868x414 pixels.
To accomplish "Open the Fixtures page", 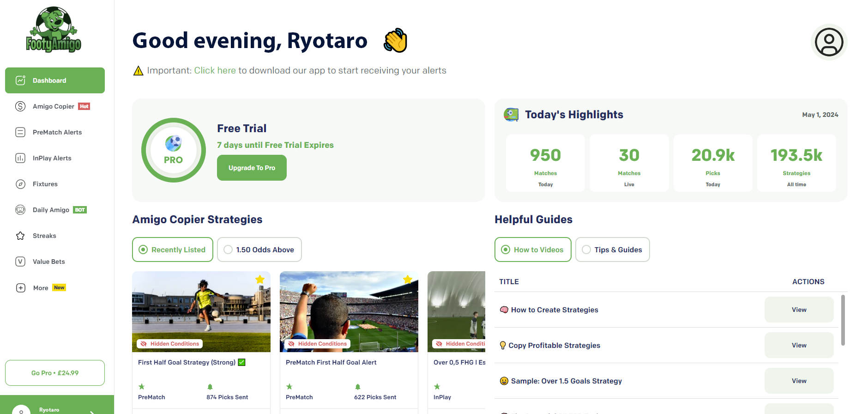I will 55,184.
